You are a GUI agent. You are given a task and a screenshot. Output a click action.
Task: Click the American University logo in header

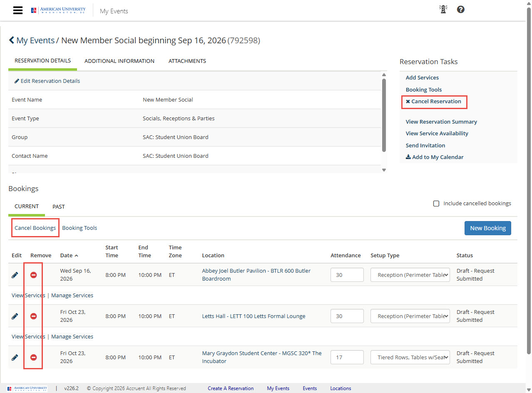(58, 10)
